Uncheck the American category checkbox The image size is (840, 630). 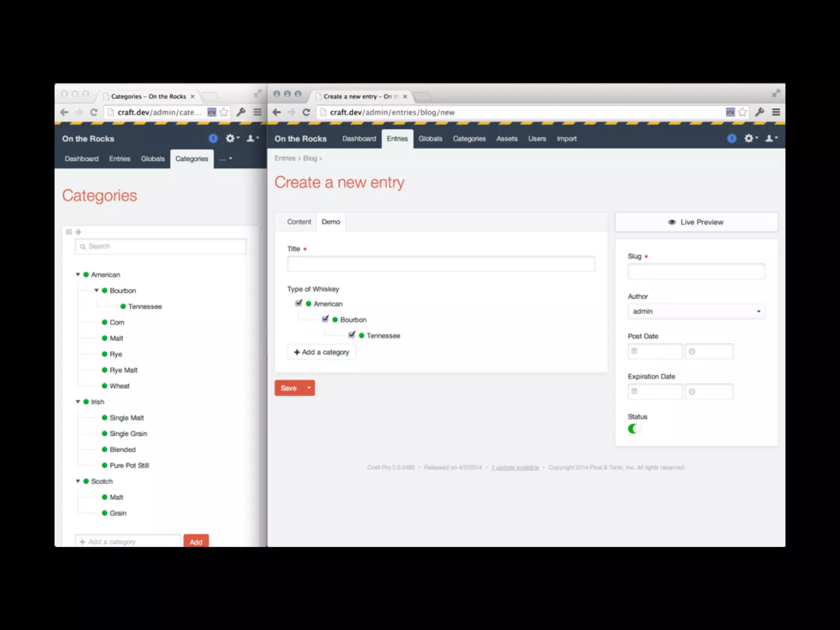(x=299, y=303)
